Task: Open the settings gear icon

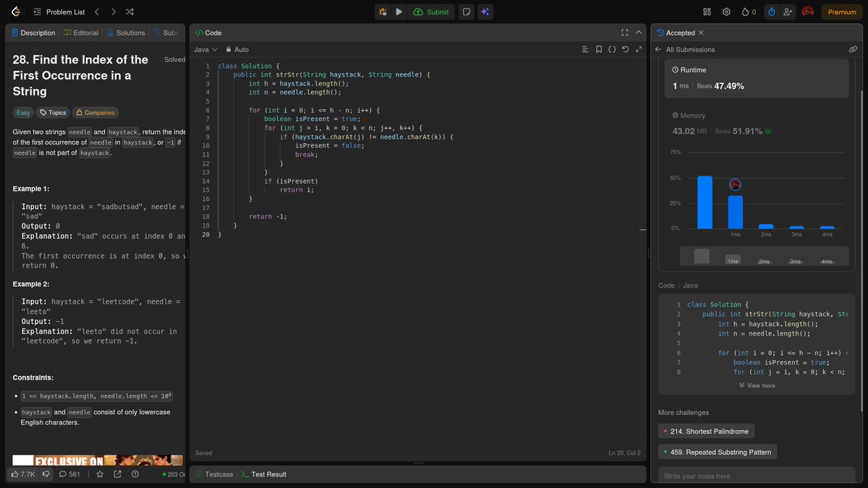Action: point(726,12)
